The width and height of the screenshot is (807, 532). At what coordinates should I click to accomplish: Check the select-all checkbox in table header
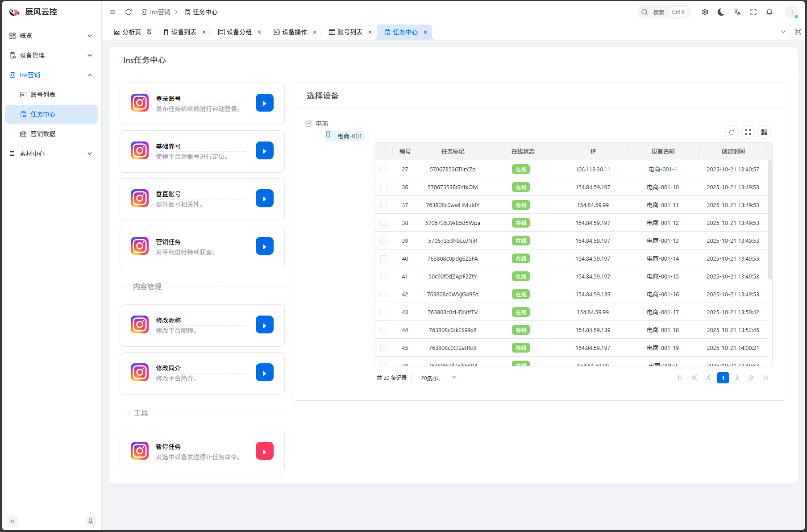click(383, 151)
